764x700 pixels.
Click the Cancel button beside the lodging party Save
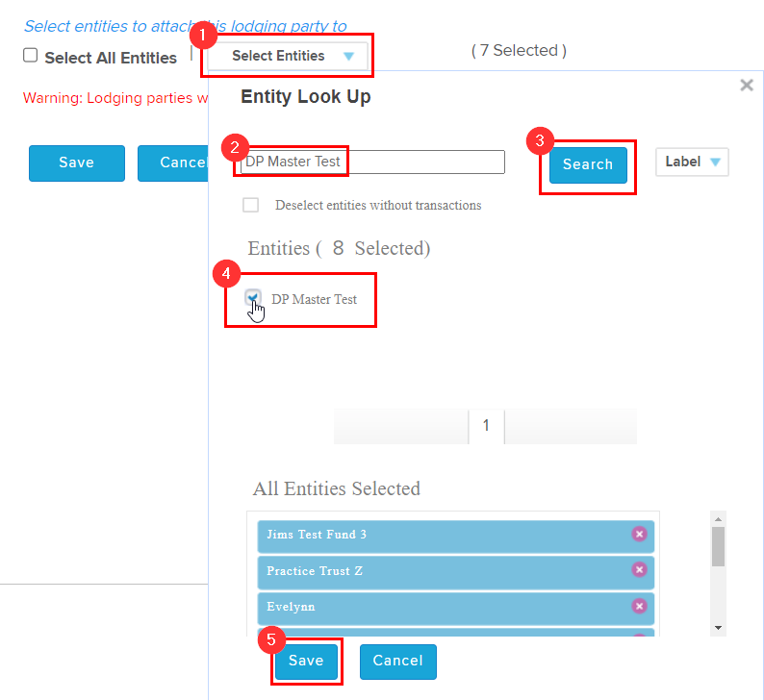click(x=174, y=162)
